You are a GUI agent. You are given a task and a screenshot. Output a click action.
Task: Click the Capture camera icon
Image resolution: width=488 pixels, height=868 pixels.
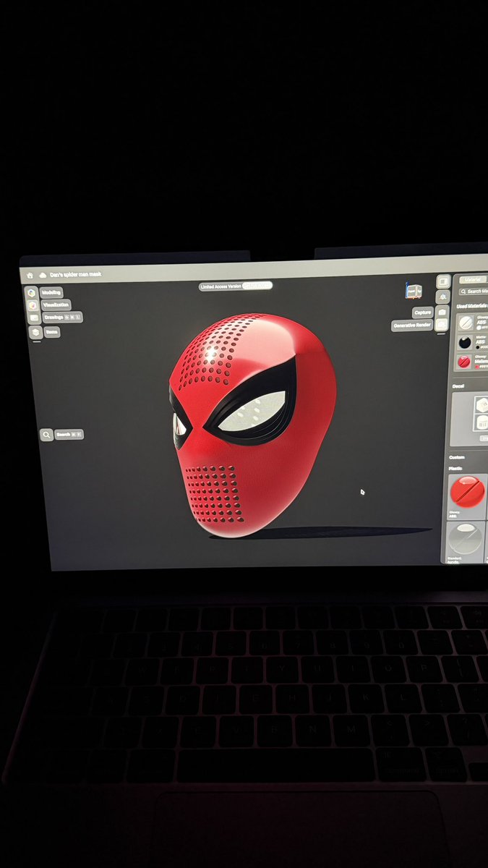click(442, 312)
